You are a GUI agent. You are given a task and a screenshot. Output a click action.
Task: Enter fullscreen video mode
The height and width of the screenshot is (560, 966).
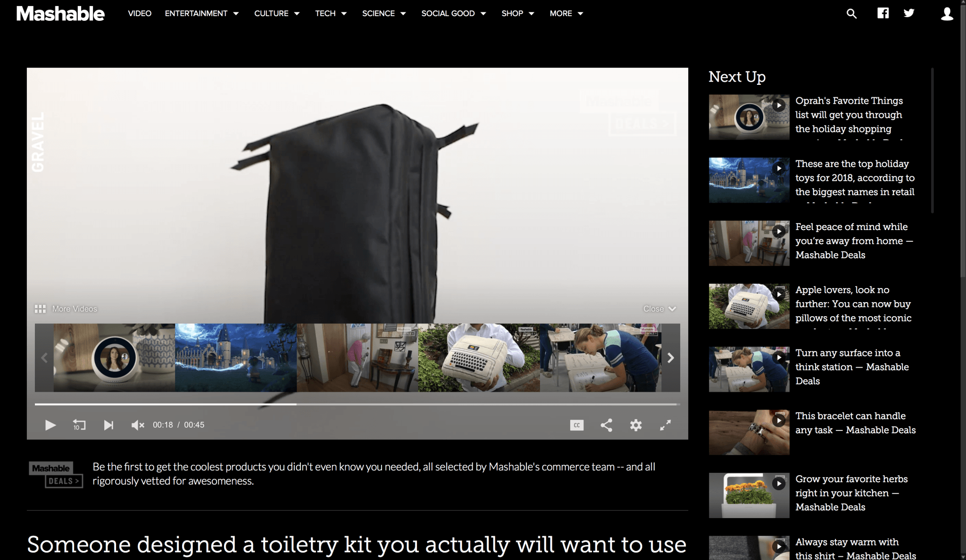(x=665, y=425)
